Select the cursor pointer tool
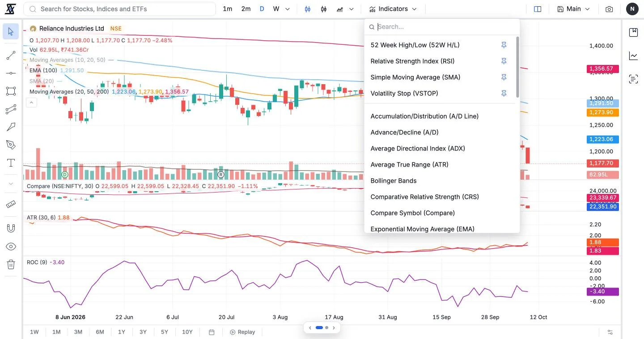The height and width of the screenshot is (339, 644). pyautogui.click(x=11, y=31)
